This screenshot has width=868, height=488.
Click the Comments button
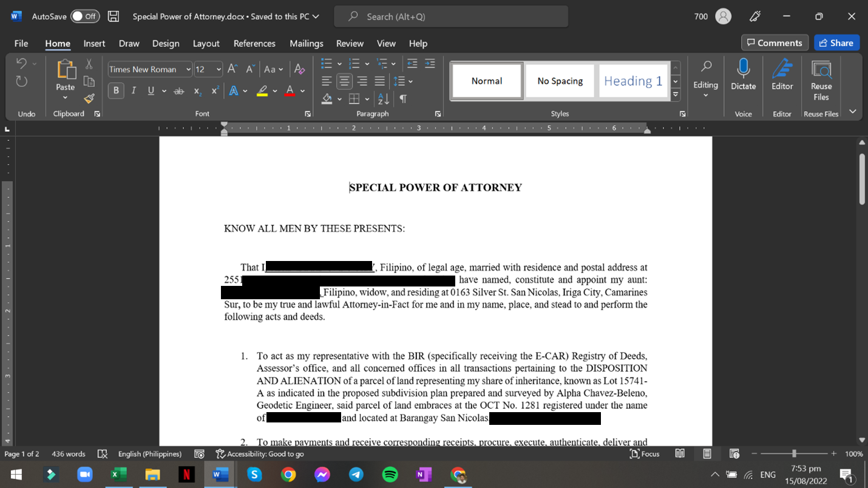(x=775, y=42)
